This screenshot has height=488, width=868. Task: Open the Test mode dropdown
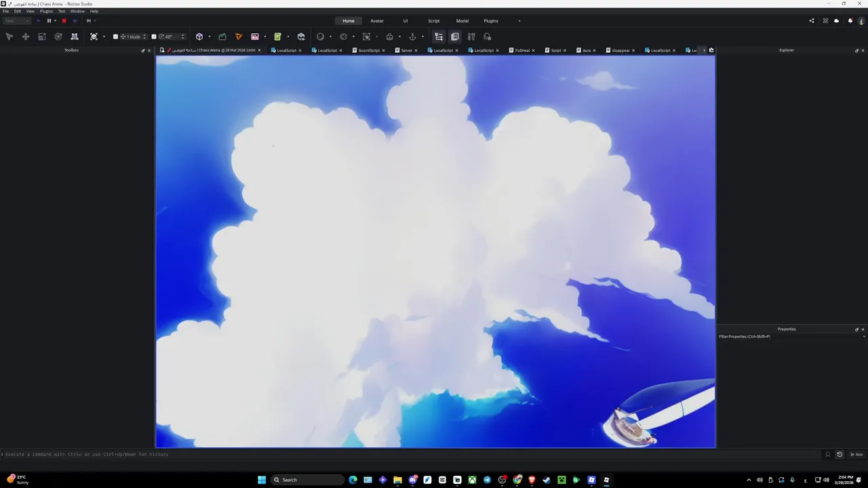16,21
